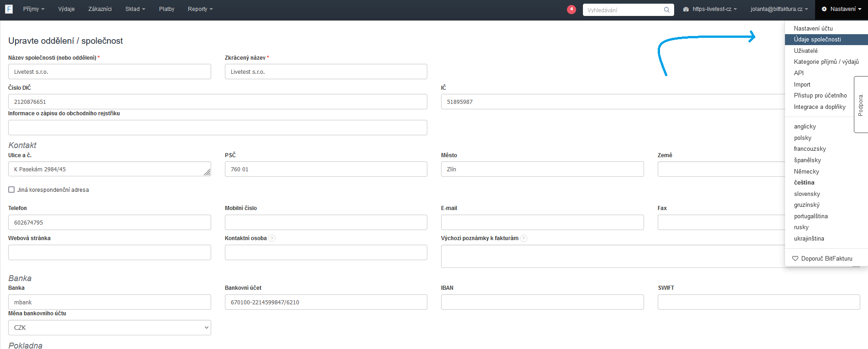
Task: Click the Banka field containing mbank
Action: click(109, 302)
